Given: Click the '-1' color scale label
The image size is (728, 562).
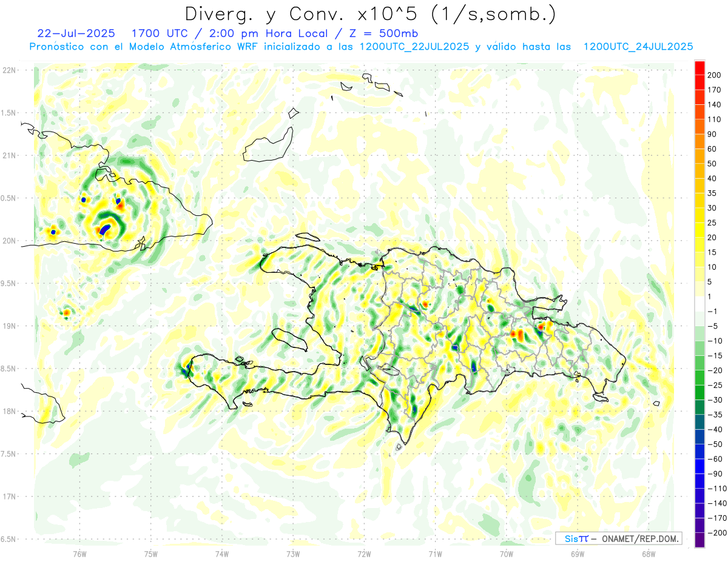Looking at the screenshot, I should point(712,311).
